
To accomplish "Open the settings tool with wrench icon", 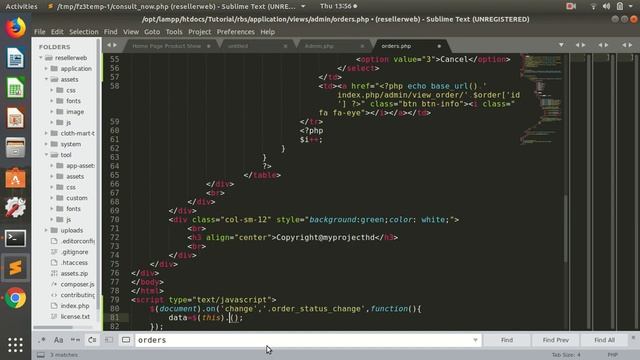I will (16, 207).
